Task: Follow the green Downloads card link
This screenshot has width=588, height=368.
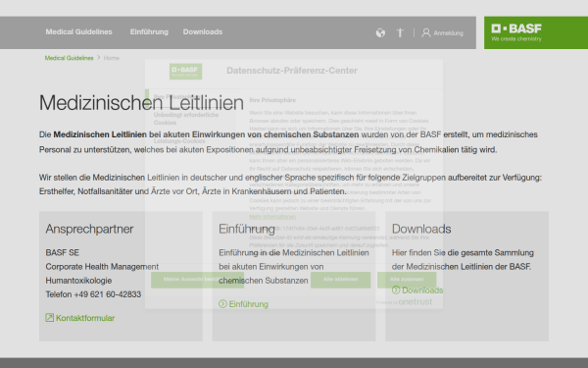Action: [x=417, y=289]
